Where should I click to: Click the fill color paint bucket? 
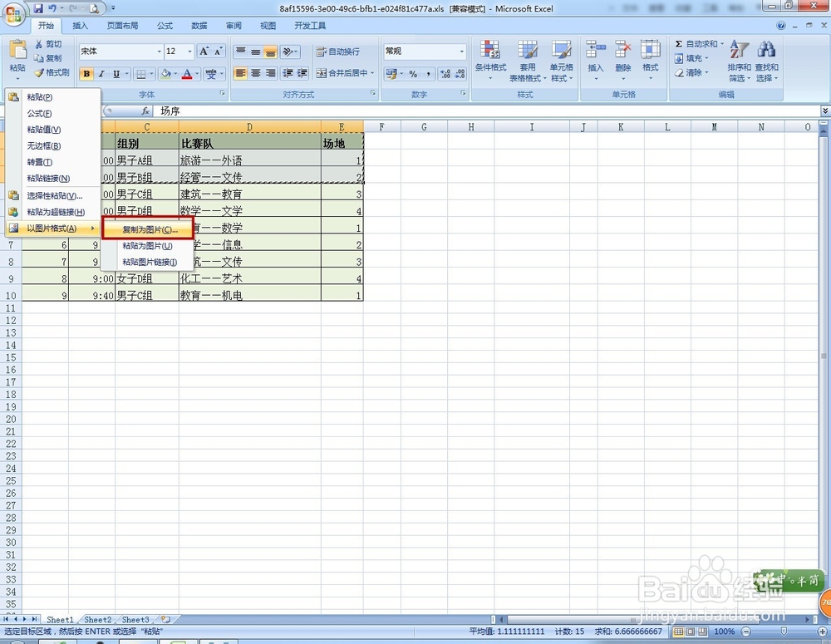pyautogui.click(x=165, y=74)
